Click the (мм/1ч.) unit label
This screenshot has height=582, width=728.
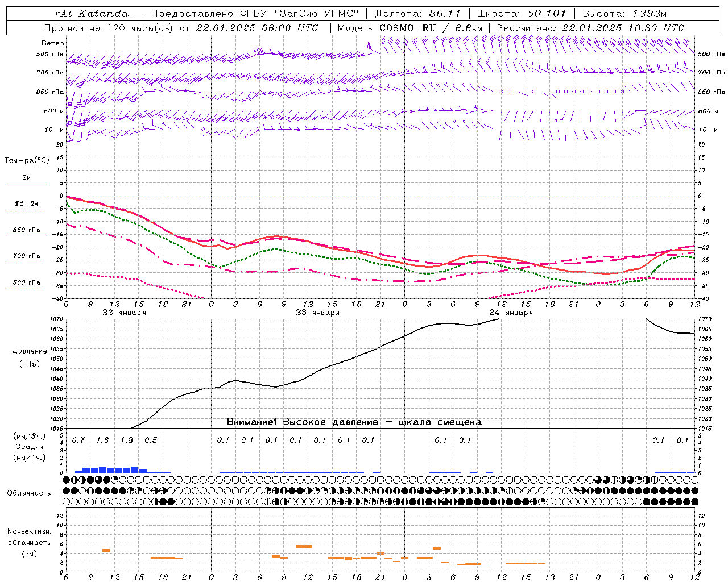[30, 458]
